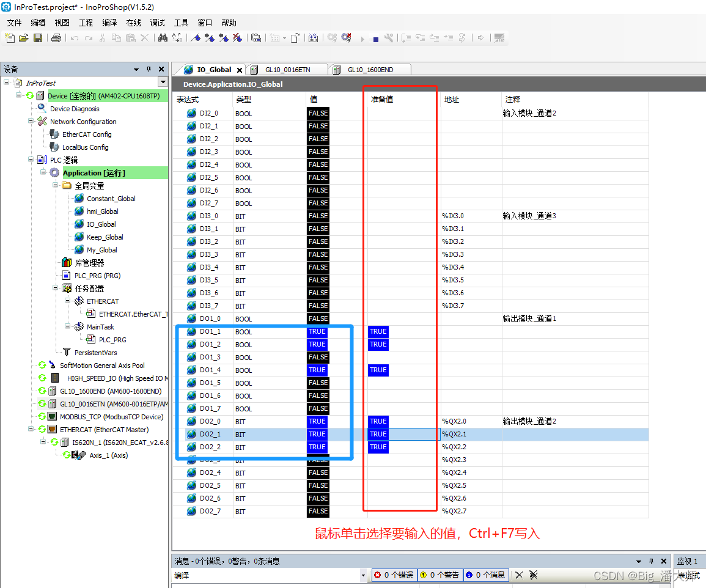Collapse the MainTask tree node

coord(67,326)
